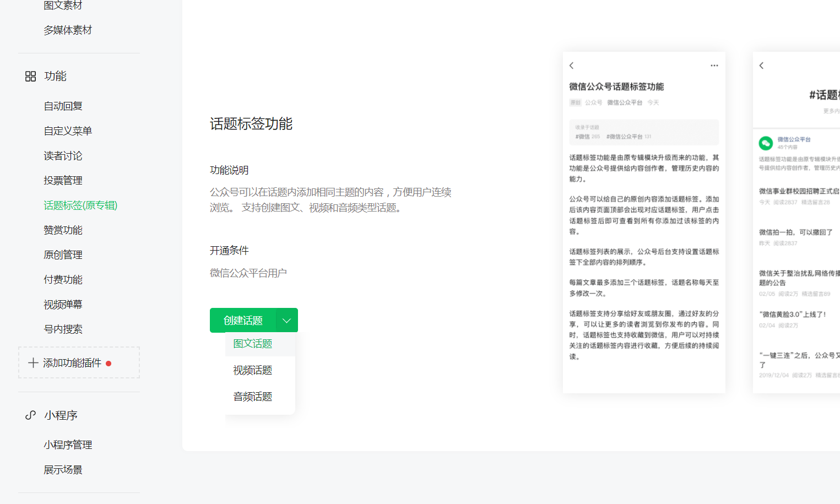The image size is (840, 504).
Task: Open the three-dots menu in preview card
Action: tap(714, 66)
